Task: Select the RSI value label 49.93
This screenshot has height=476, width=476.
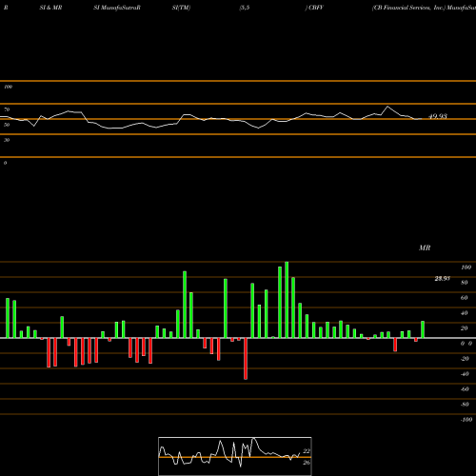Action: point(438,116)
